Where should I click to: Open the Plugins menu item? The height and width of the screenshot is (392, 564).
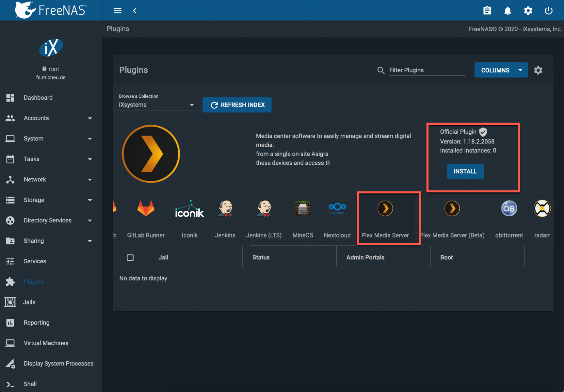coord(34,282)
